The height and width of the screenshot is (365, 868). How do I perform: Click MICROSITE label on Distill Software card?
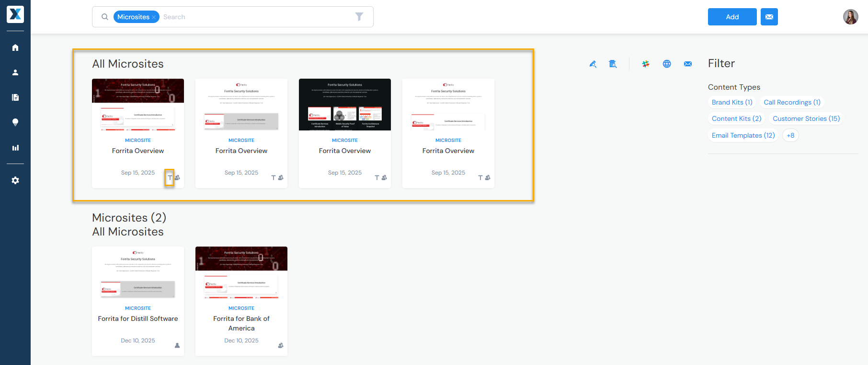click(138, 308)
